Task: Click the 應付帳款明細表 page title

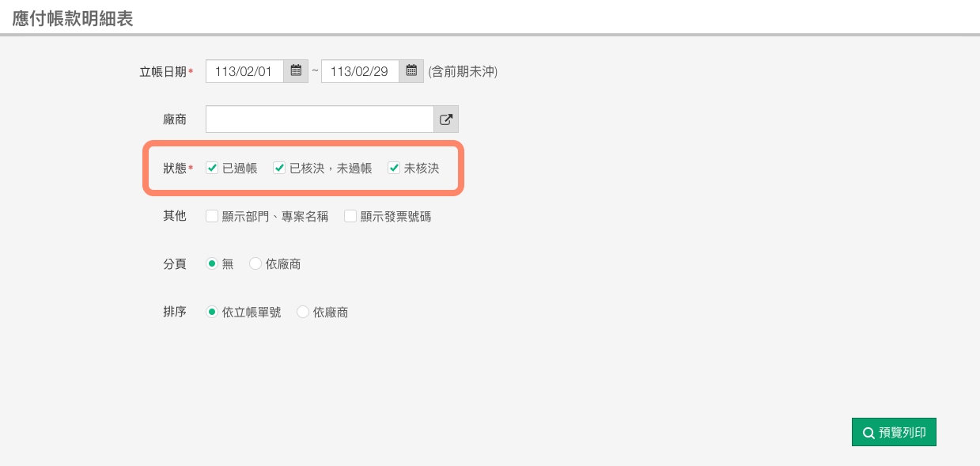Action: 73,19
